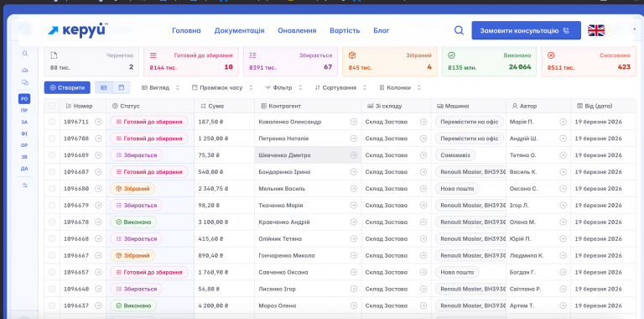Select the ПР section in the sidebar

click(x=24, y=111)
